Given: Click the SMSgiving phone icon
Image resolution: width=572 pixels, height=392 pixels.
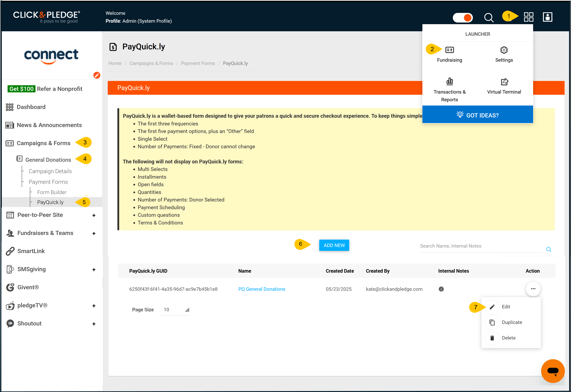Looking at the screenshot, I should (10, 269).
